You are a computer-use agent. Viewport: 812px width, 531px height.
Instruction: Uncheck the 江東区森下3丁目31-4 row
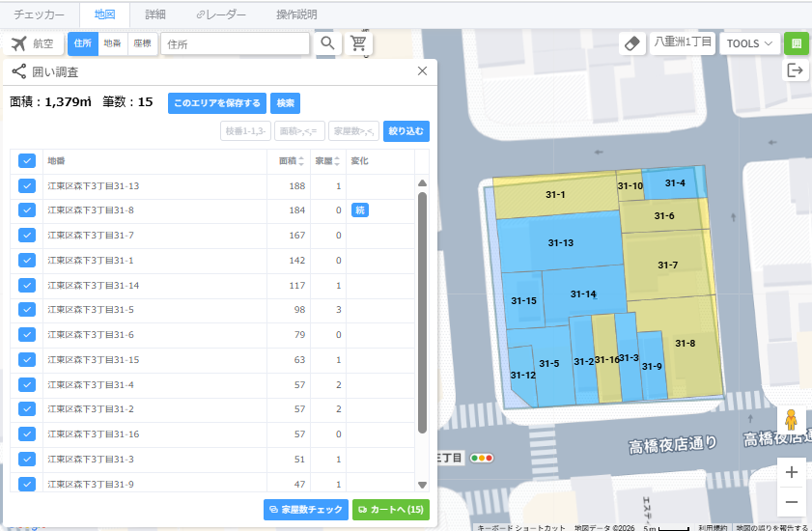(x=27, y=384)
